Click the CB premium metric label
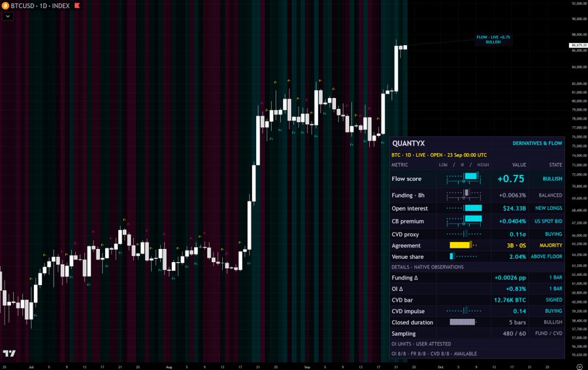 (x=408, y=222)
